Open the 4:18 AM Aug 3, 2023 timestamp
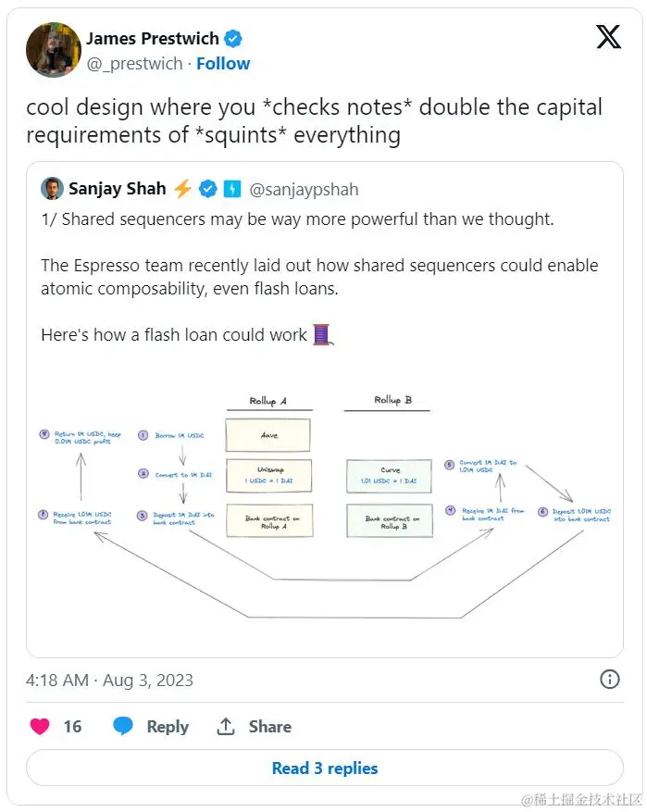This screenshot has height=812, width=647. (x=109, y=680)
